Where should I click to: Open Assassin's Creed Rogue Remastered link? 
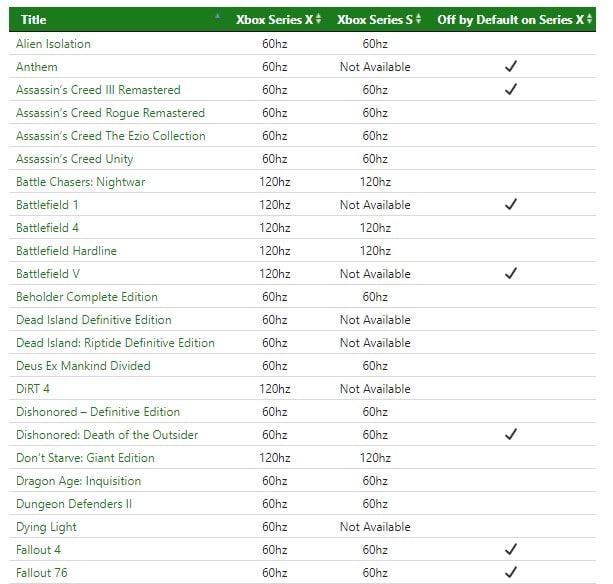tap(110, 113)
